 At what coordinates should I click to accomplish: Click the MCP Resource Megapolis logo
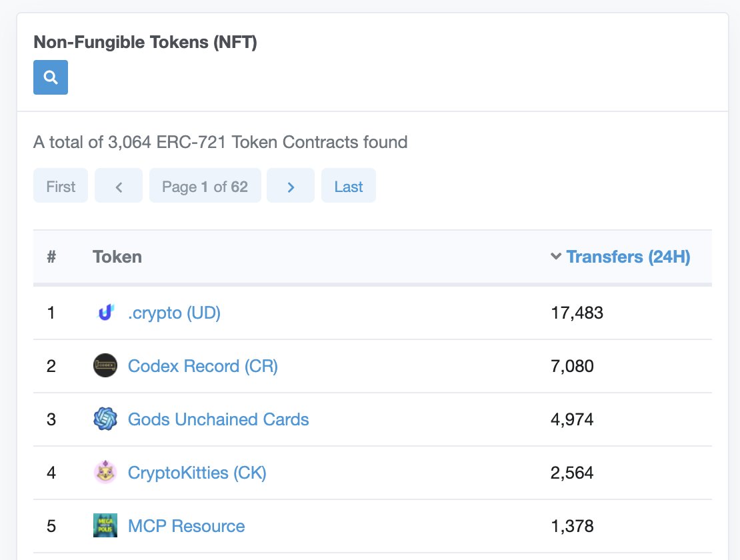click(x=105, y=525)
